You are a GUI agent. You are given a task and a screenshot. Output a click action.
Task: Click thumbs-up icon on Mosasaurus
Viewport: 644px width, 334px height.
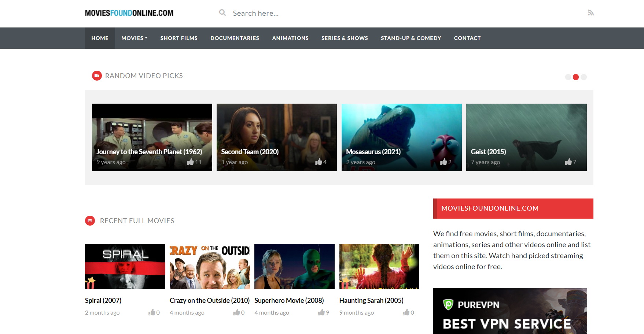pyautogui.click(x=444, y=162)
